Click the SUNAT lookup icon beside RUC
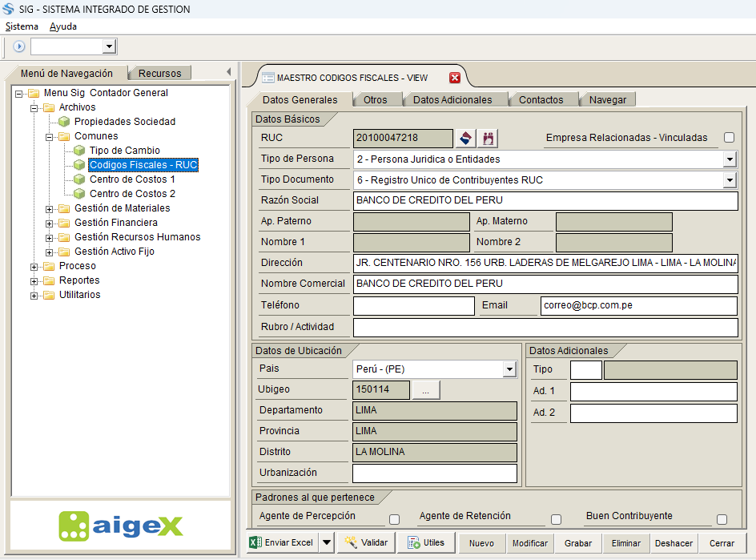 (x=465, y=139)
